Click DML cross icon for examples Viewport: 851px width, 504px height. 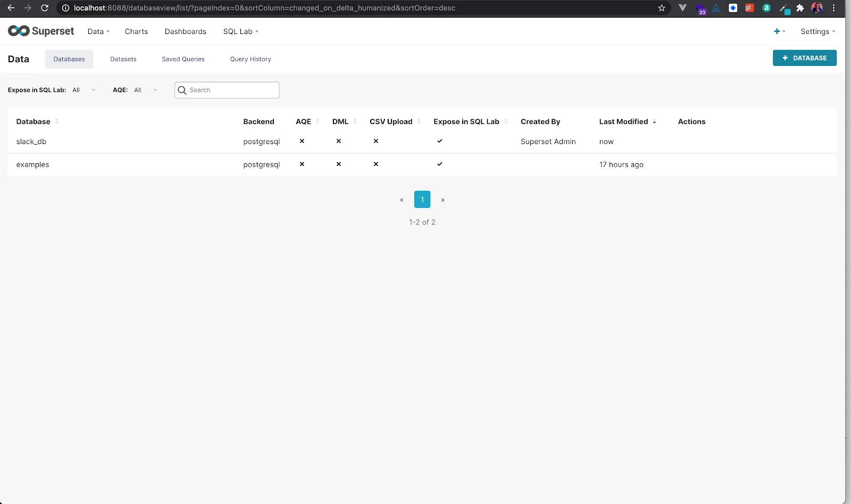(339, 164)
